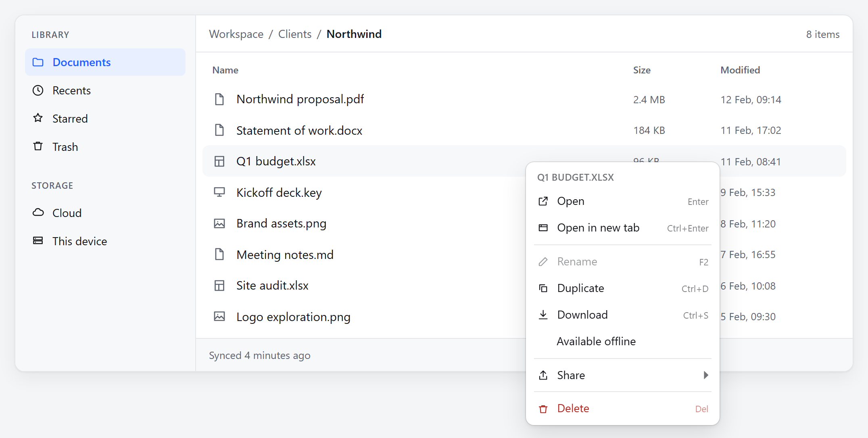Viewport: 868px width, 438px height.
Task: Click the Recents clock icon
Action: (x=38, y=90)
